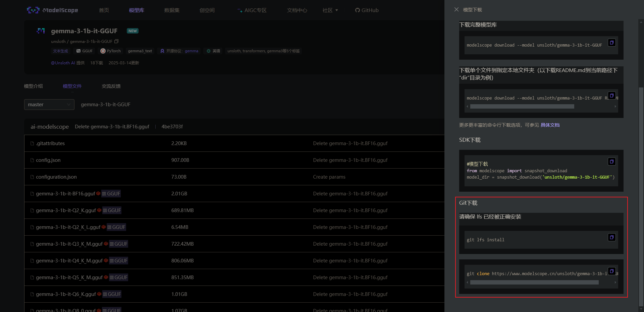Click GGUF badge on the Q6_K.gguf row
The width and height of the screenshot is (644, 312).
click(x=112, y=294)
